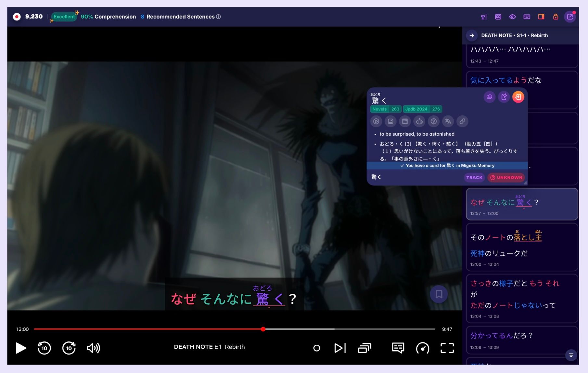Toggle the orange lock icon
The height and width of the screenshot is (373, 588).
(x=556, y=17)
